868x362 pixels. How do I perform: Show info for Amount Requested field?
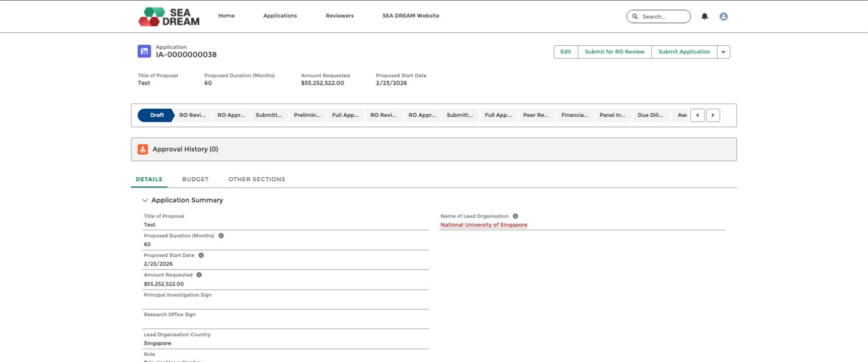[x=199, y=275]
